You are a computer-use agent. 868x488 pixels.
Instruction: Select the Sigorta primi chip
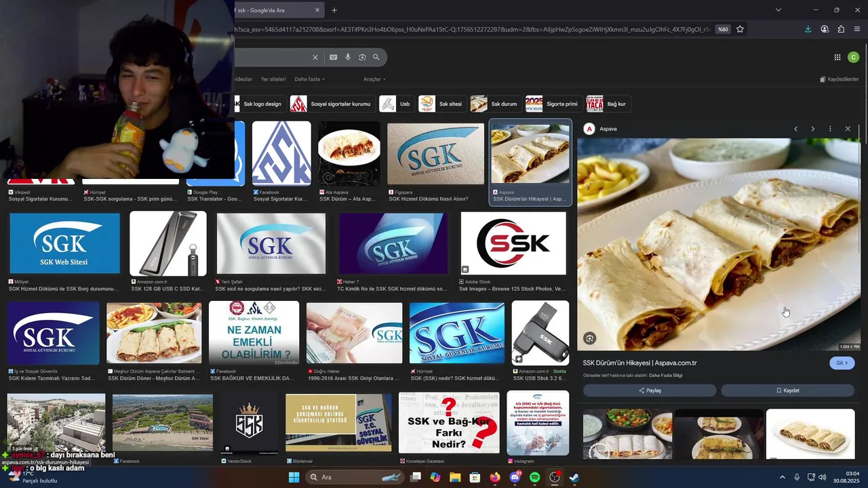(553, 104)
